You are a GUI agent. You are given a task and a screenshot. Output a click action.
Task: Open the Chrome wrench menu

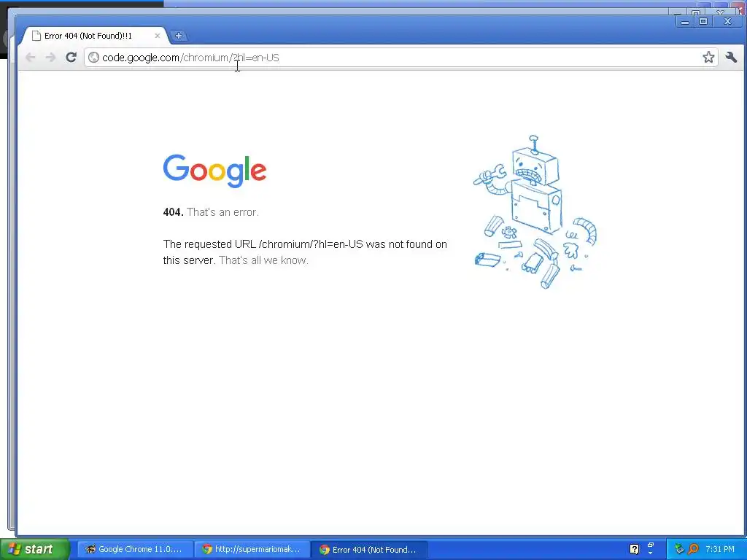[x=731, y=57]
